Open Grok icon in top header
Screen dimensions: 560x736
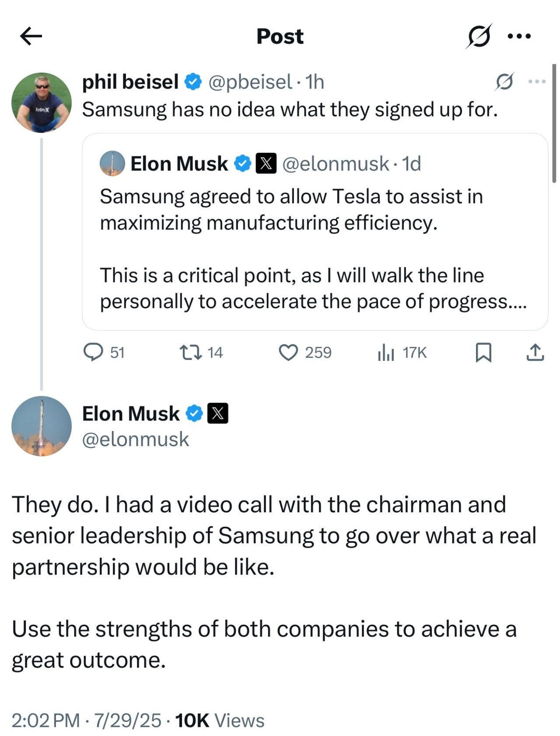479,36
